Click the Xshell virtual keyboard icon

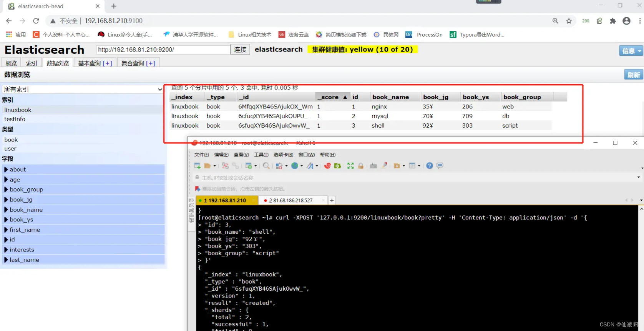(x=373, y=166)
